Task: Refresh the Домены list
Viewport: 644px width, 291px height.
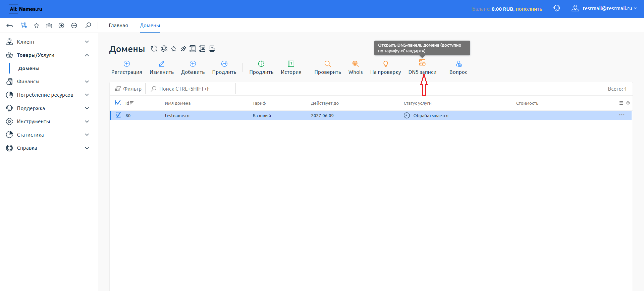Action: pos(154,49)
